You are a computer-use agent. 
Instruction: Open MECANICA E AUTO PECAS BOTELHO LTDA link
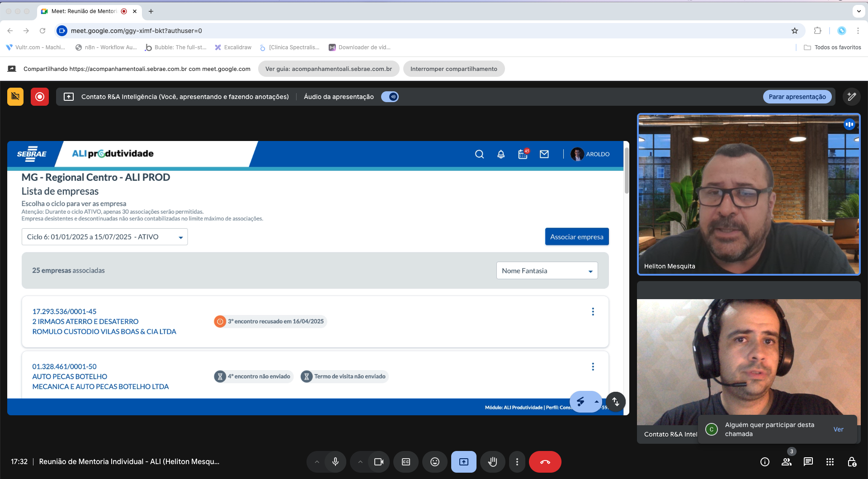coord(100,387)
